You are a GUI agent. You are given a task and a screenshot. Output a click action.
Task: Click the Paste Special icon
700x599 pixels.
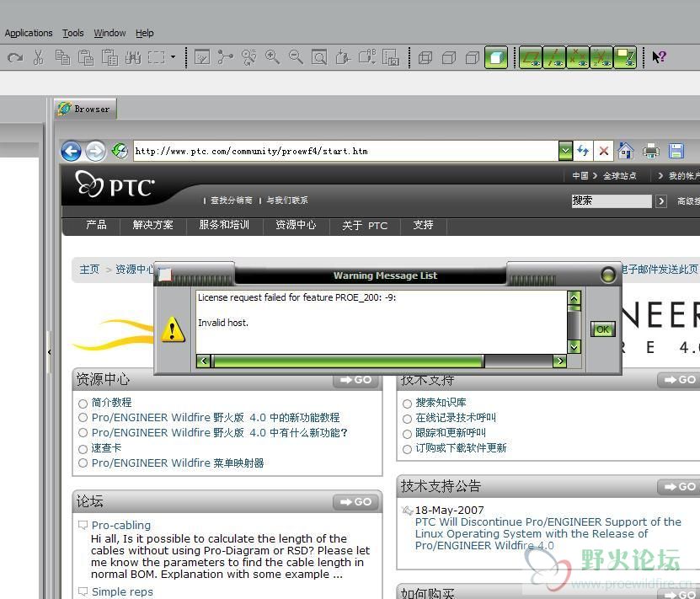pyautogui.click(x=110, y=57)
